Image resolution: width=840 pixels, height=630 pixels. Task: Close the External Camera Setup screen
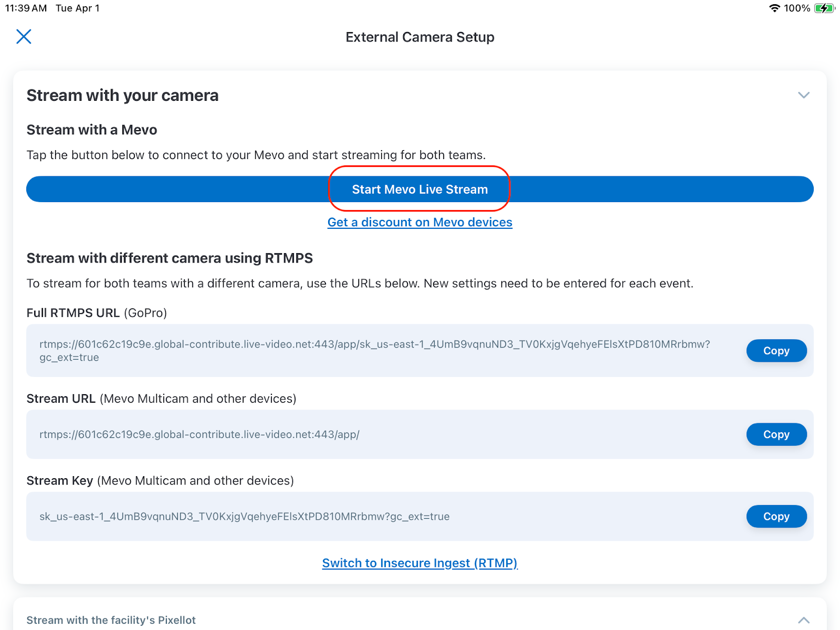(24, 37)
